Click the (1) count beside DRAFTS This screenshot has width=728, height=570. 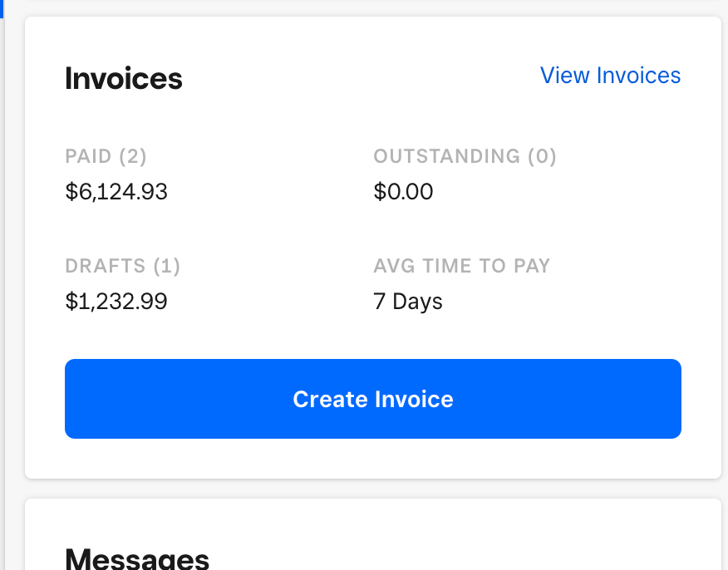pos(166,266)
